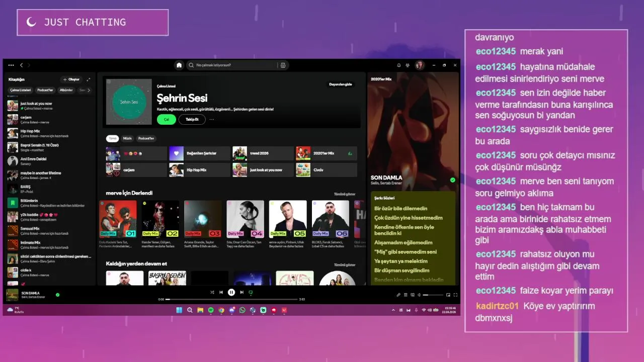Go back with the left arrow
This screenshot has width=644, height=362.
point(21,65)
